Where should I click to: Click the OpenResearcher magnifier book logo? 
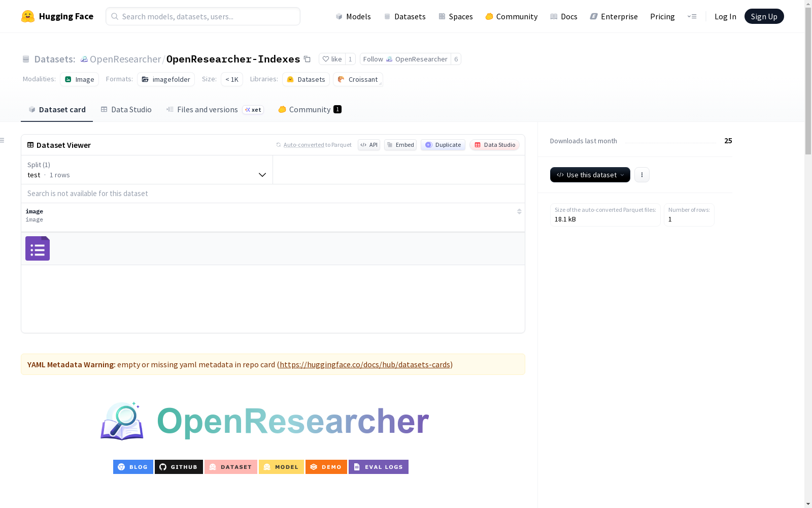tap(122, 421)
